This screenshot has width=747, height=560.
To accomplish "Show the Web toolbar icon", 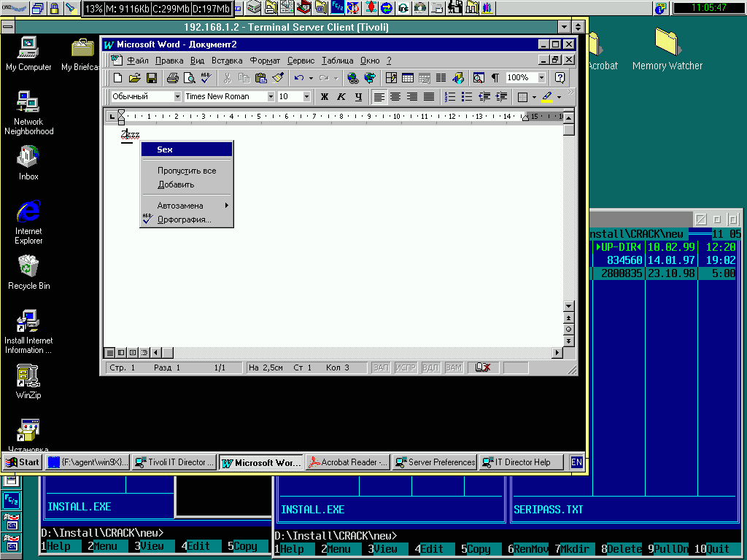I will click(370, 77).
